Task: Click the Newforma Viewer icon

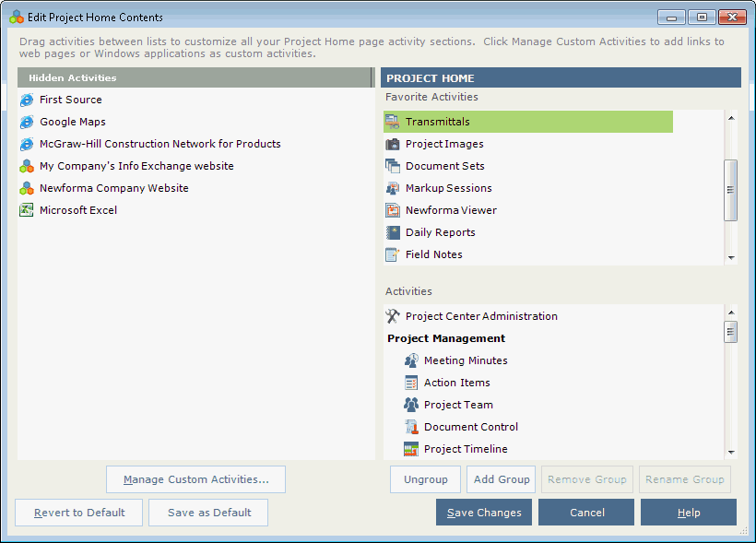Action: 393,210
